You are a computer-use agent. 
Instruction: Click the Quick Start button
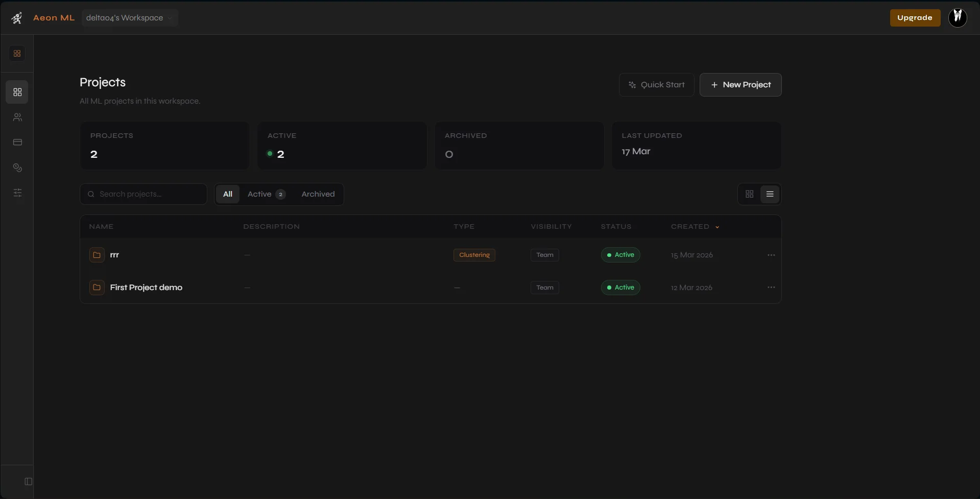(656, 85)
